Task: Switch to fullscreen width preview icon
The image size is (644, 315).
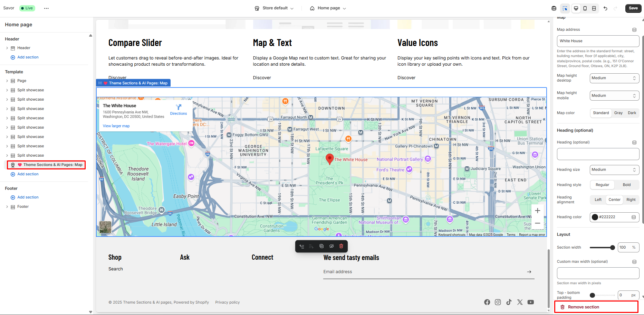Action: [594, 8]
